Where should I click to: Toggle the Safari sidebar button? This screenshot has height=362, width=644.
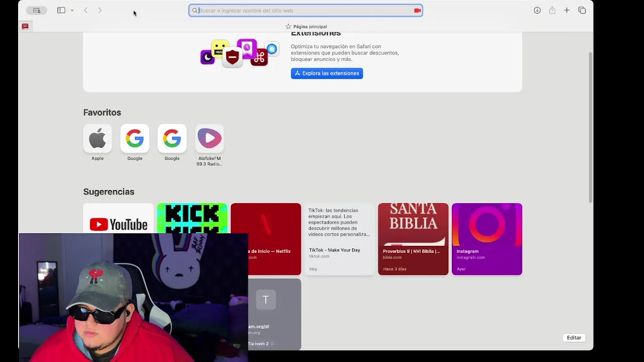pyautogui.click(x=61, y=10)
